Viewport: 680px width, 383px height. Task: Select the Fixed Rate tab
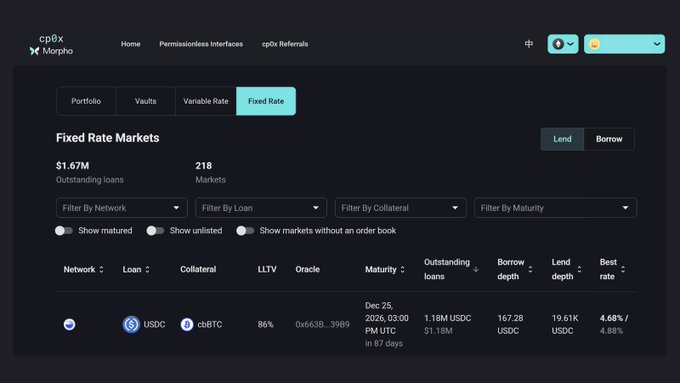coord(266,101)
